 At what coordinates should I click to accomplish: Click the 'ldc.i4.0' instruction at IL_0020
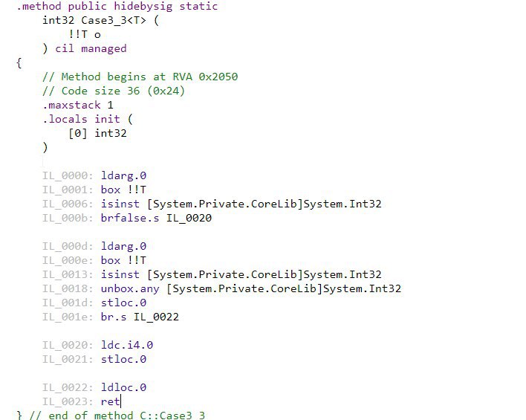pyautogui.click(x=127, y=345)
